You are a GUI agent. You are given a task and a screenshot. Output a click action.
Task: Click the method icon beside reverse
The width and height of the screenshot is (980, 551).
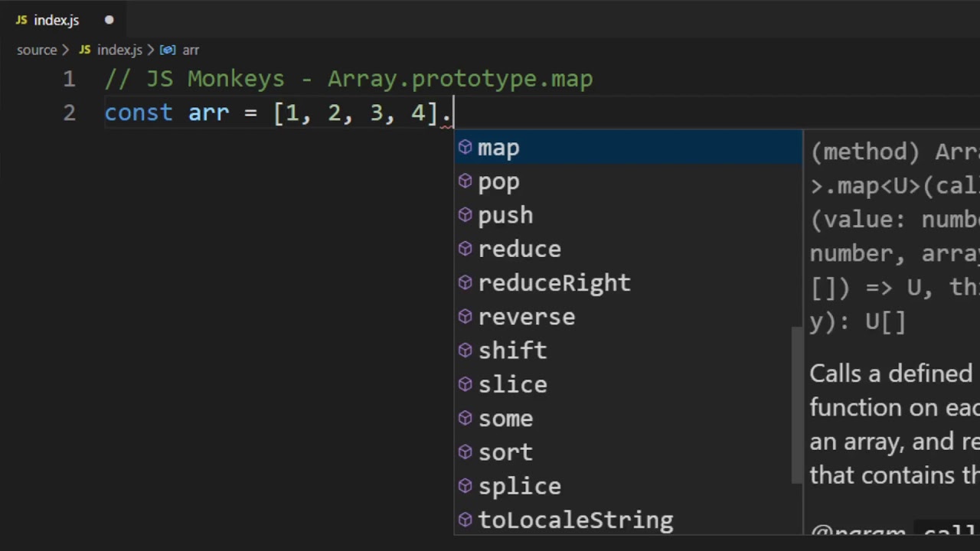(x=465, y=317)
